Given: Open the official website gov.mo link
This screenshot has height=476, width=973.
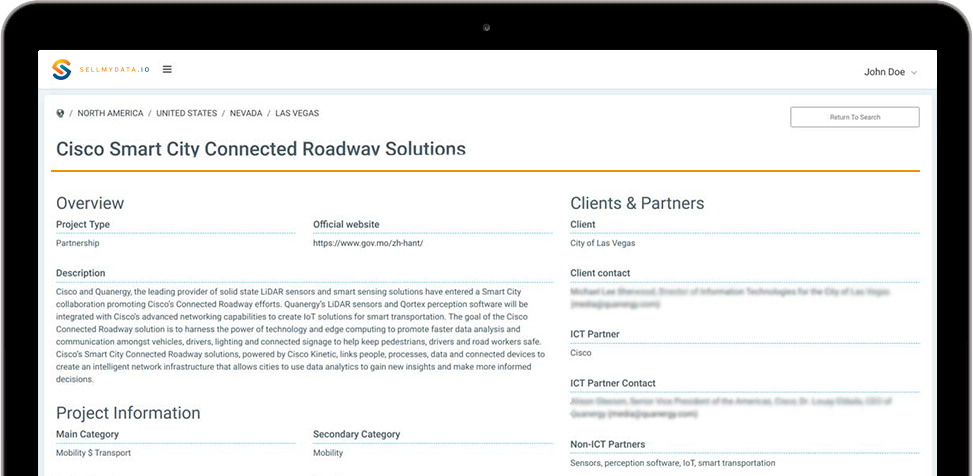Looking at the screenshot, I should pos(368,243).
